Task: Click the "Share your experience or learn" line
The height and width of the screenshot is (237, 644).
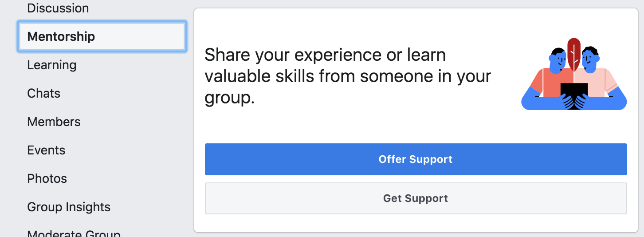Action: pyautogui.click(x=325, y=55)
